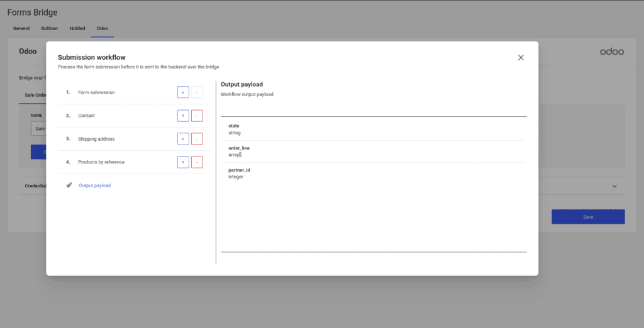The width and height of the screenshot is (644, 328).
Task: Click the Forms Bridge page title
Action: point(33,13)
